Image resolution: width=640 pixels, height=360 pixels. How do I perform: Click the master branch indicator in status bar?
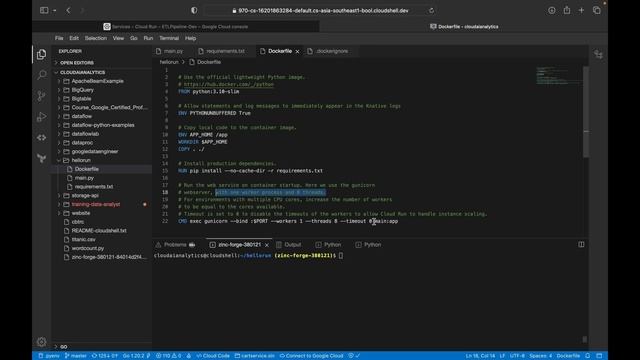(x=76, y=356)
